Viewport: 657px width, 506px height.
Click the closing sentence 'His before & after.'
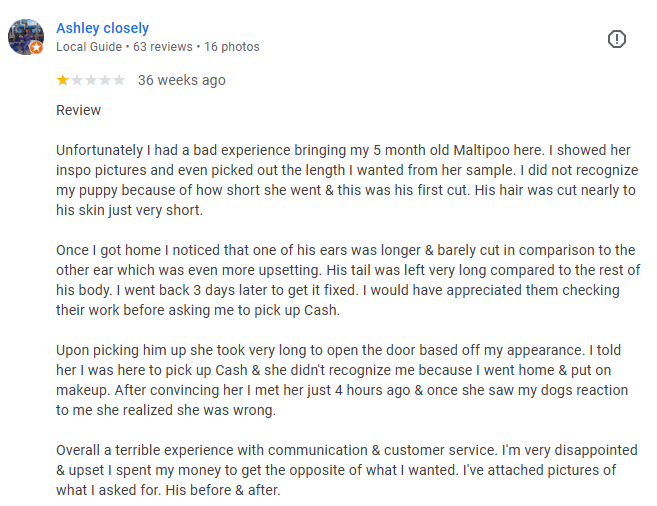(211, 490)
